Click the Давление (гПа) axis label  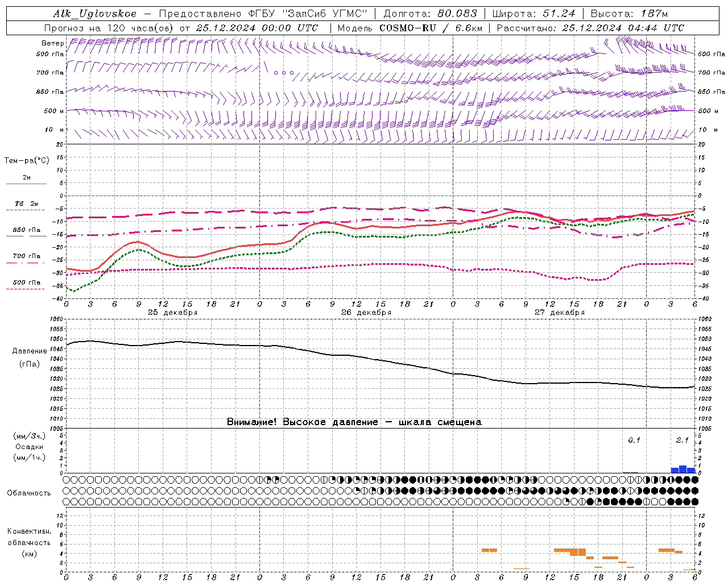point(29,357)
